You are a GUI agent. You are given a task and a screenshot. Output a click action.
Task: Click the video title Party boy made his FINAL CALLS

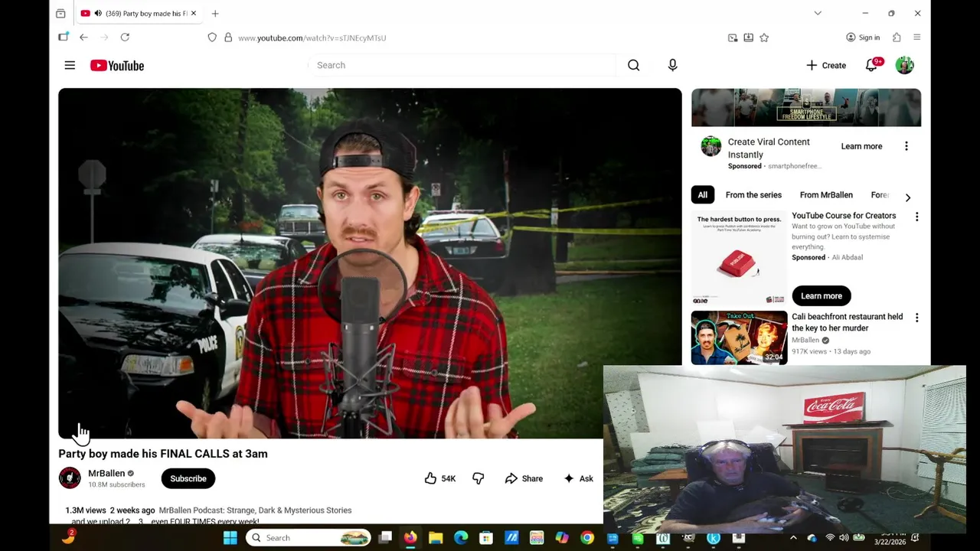click(163, 454)
